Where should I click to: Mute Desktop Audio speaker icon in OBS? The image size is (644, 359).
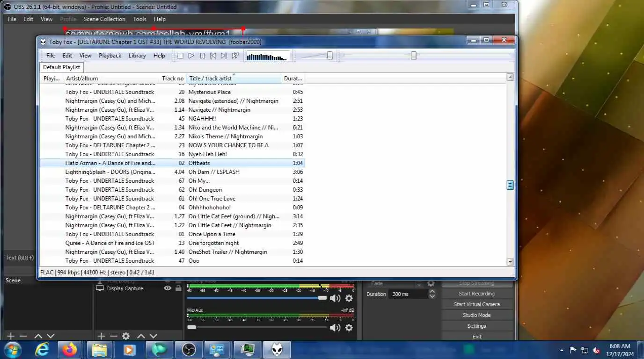pyautogui.click(x=335, y=298)
